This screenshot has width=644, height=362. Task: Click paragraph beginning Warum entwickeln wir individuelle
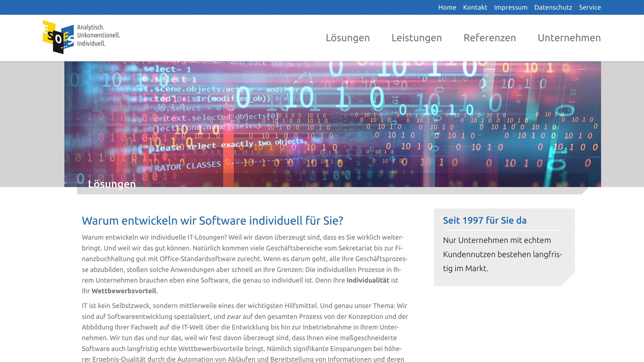click(244, 259)
